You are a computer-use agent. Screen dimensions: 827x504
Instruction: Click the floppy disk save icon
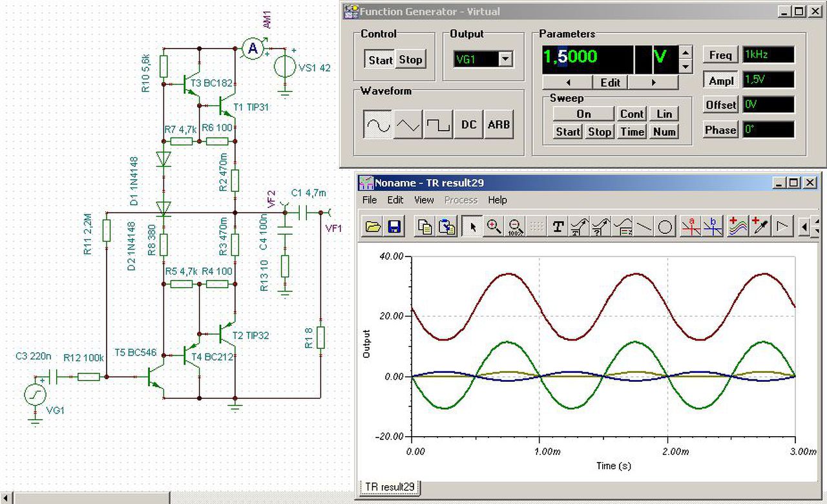click(393, 227)
